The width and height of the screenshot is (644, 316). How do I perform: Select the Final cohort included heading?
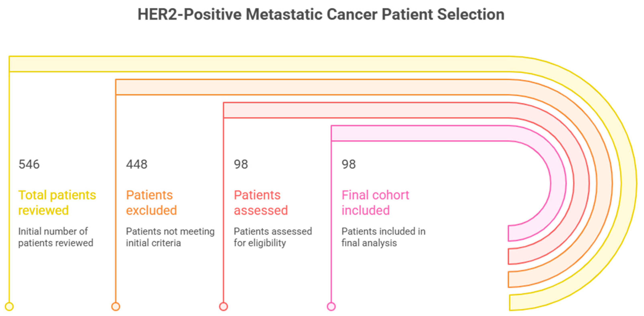(375, 203)
